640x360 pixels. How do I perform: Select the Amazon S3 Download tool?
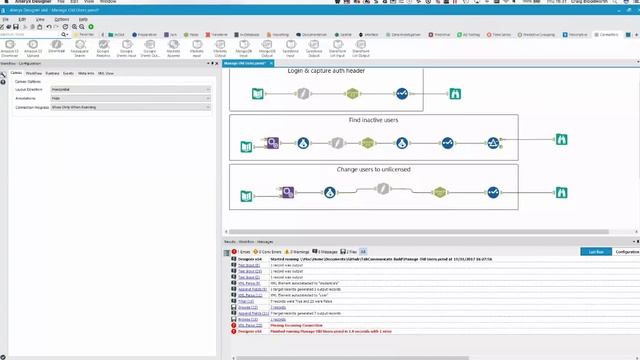click(x=10, y=48)
